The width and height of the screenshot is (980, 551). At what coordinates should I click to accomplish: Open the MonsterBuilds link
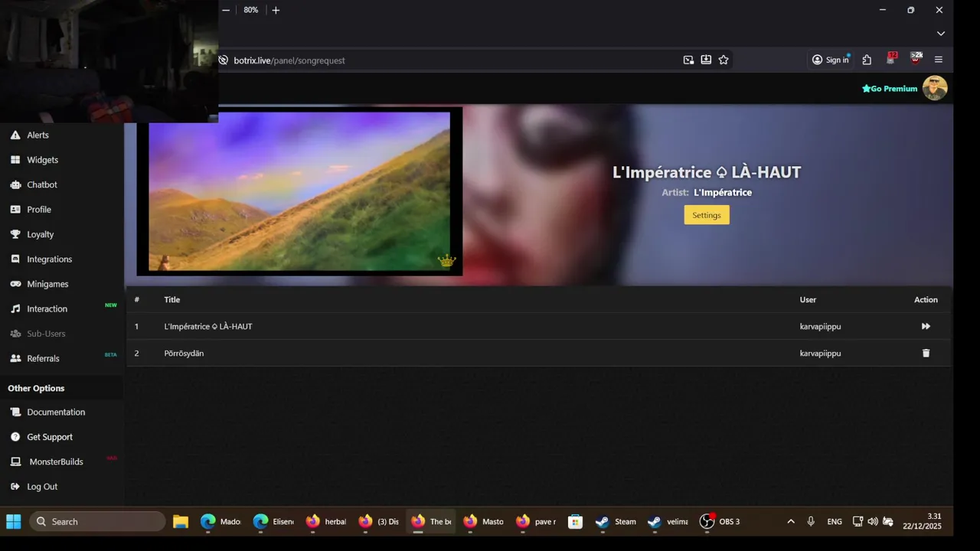tap(56, 461)
